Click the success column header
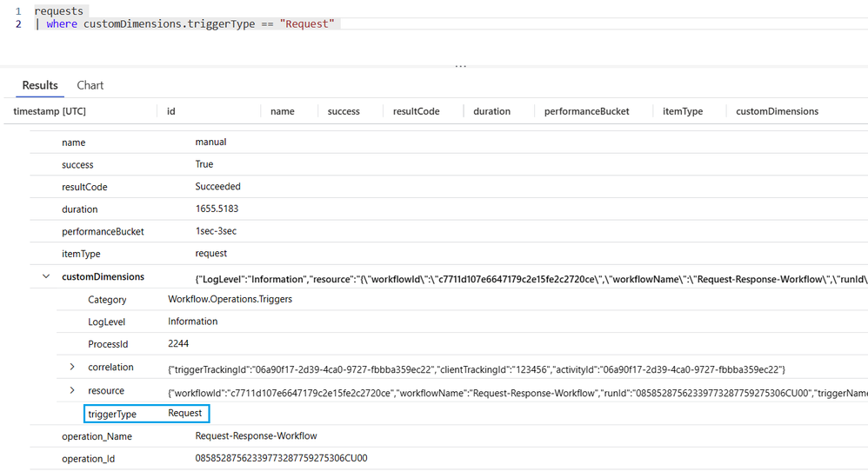 344,111
